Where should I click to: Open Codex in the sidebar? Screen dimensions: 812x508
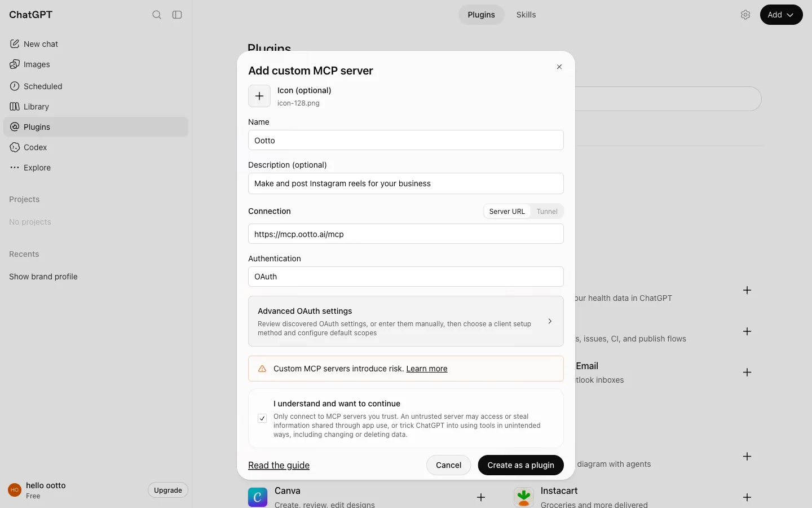[96, 147]
